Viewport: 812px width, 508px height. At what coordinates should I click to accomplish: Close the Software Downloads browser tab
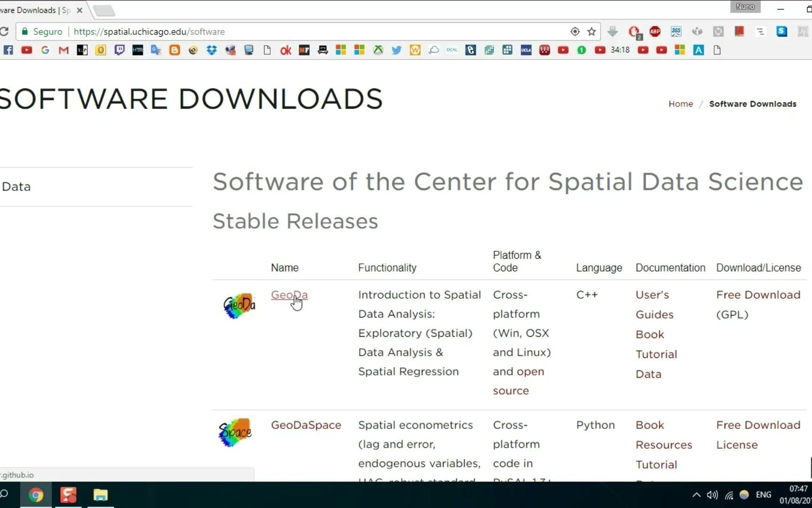point(79,10)
